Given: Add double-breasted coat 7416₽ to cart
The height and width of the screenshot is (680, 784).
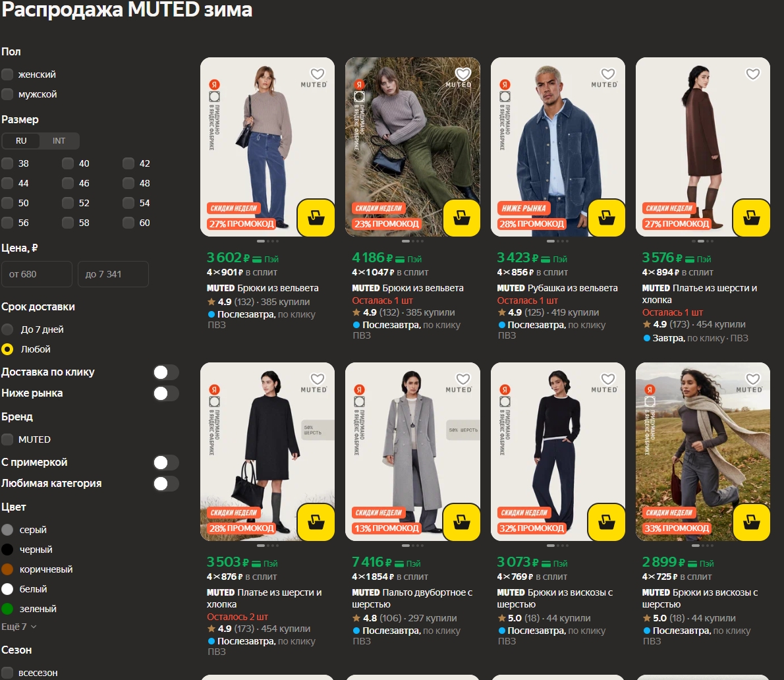Looking at the screenshot, I should click(461, 522).
